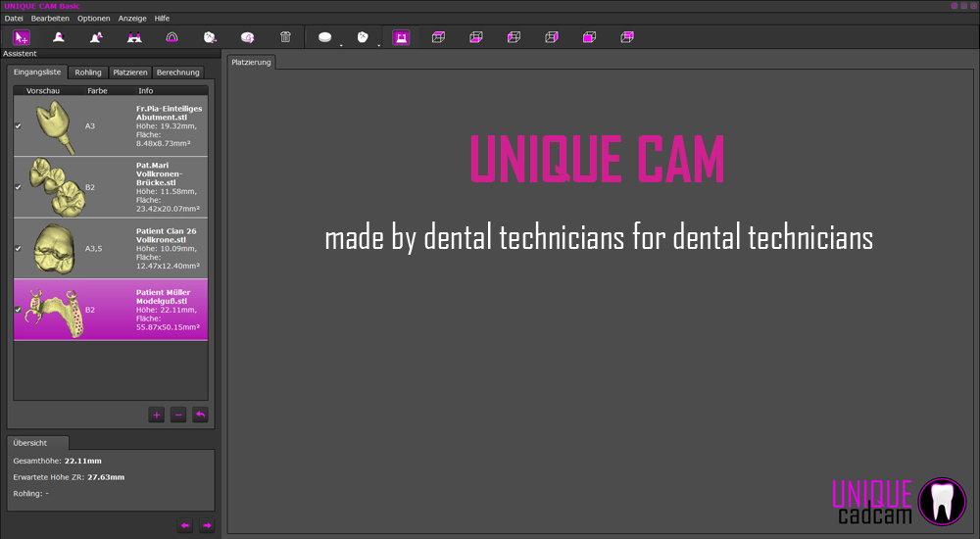Click the Info column header
The image size is (980, 539).
pos(146,91)
